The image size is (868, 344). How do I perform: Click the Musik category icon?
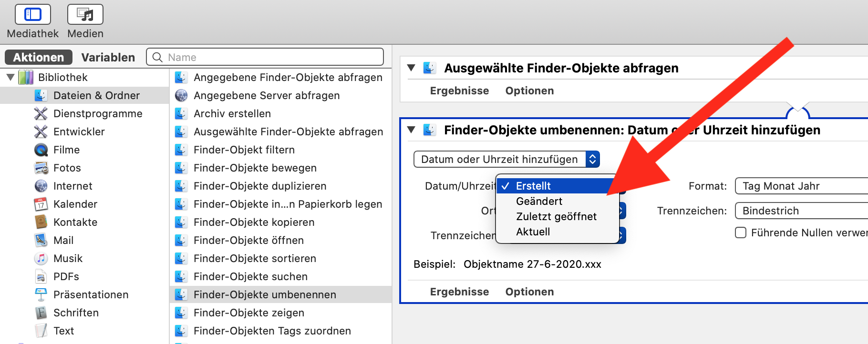(x=41, y=259)
